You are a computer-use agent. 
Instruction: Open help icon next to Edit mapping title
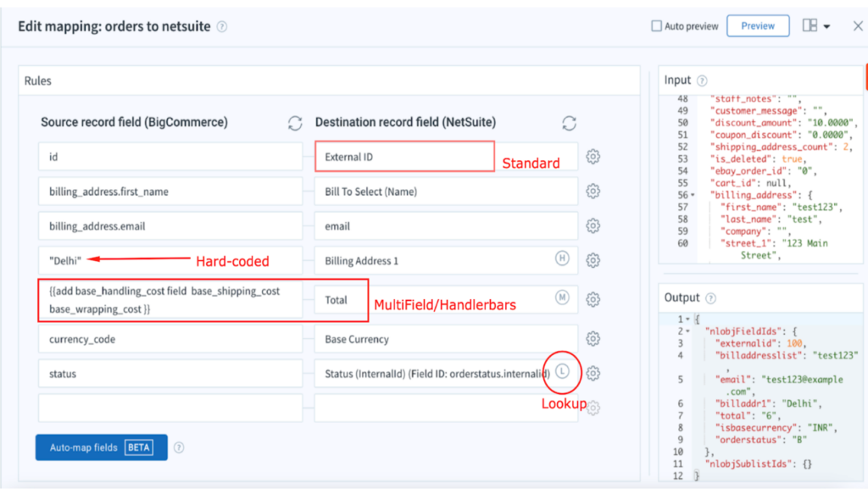[x=222, y=26]
